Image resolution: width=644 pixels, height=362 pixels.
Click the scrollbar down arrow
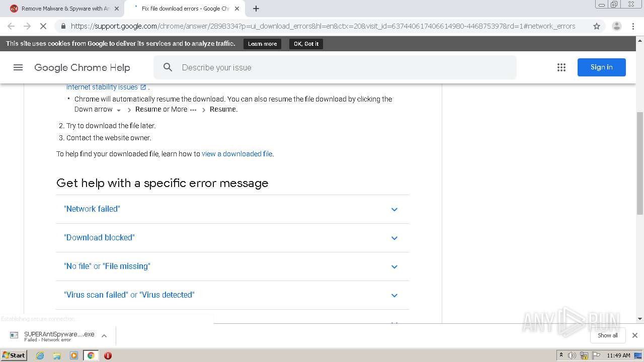click(640, 319)
